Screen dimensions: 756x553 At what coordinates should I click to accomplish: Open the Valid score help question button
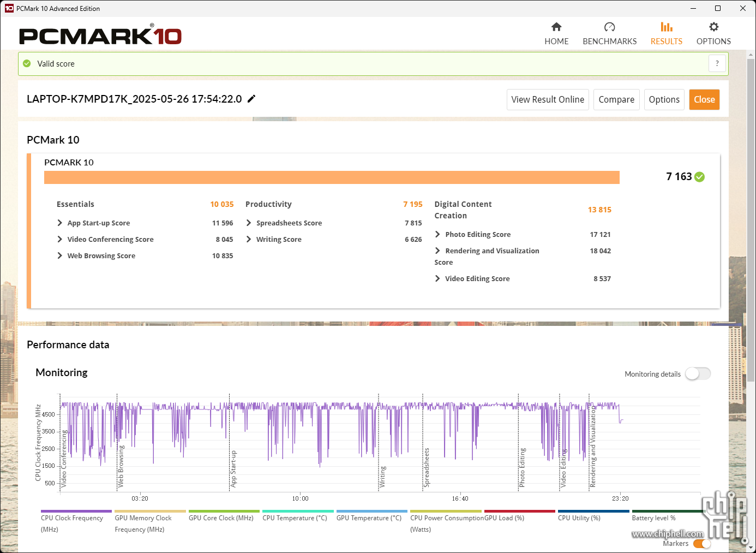(717, 63)
